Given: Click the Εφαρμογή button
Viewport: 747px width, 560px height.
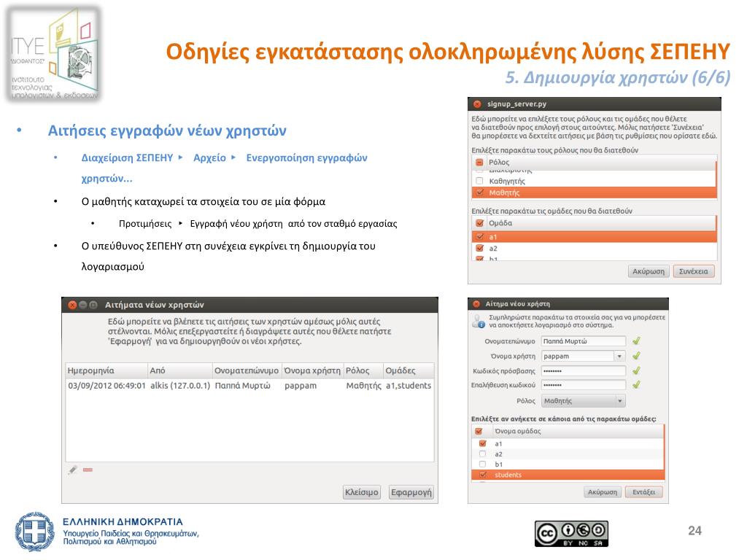Looking at the screenshot, I should pos(411,492).
